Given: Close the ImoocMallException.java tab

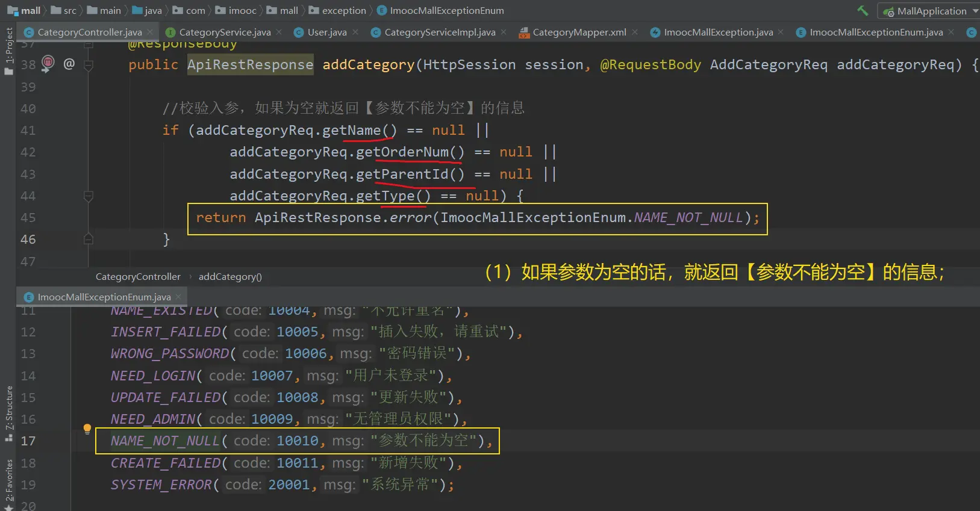Looking at the screenshot, I should point(781,32).
